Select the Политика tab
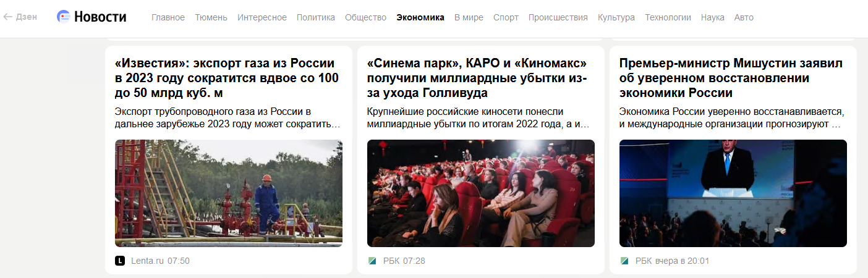This screenshot has width=868, height=278. coord(316,17)
